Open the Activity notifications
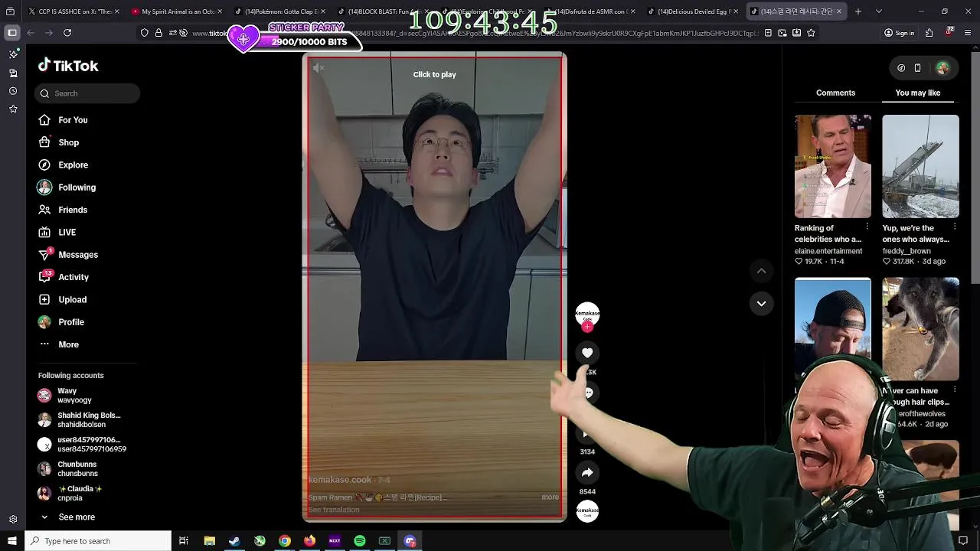This screenshot has width=980, height=551. (64, 277)
